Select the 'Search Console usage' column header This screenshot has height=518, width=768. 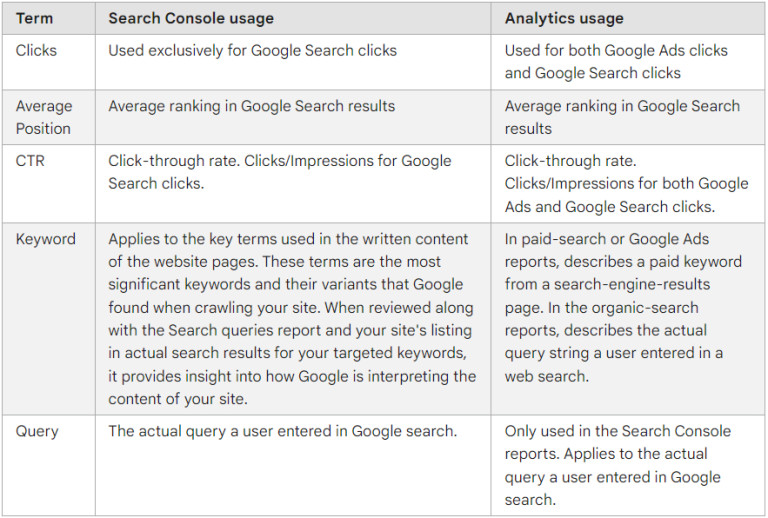tap(190, 18)
